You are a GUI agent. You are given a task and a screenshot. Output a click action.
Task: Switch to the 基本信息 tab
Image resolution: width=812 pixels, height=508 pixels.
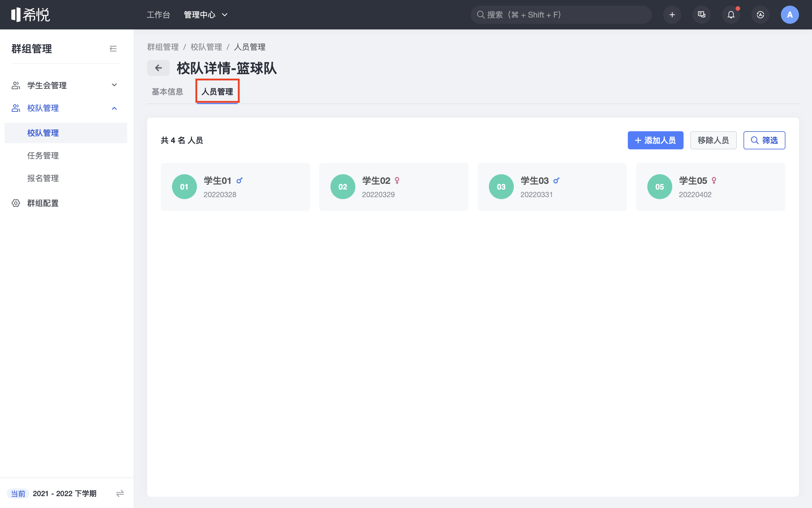[167, 92]
